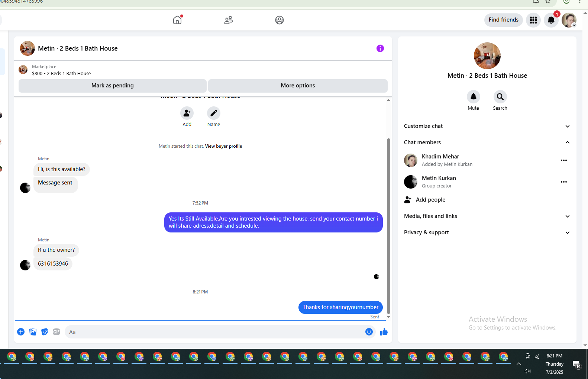588x379 pixels.
Task: Open options for Khadim Mehar member
Action: click(564, 160)
